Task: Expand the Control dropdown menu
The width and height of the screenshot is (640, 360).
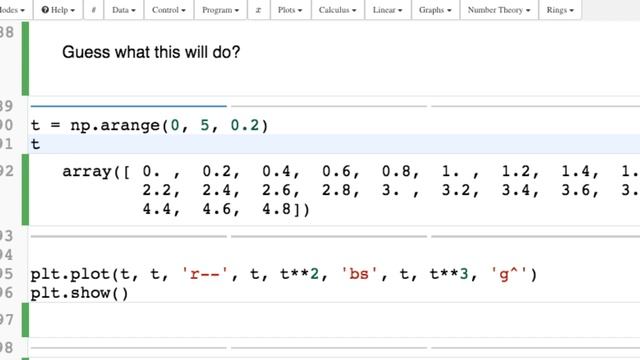Action: 169,10
